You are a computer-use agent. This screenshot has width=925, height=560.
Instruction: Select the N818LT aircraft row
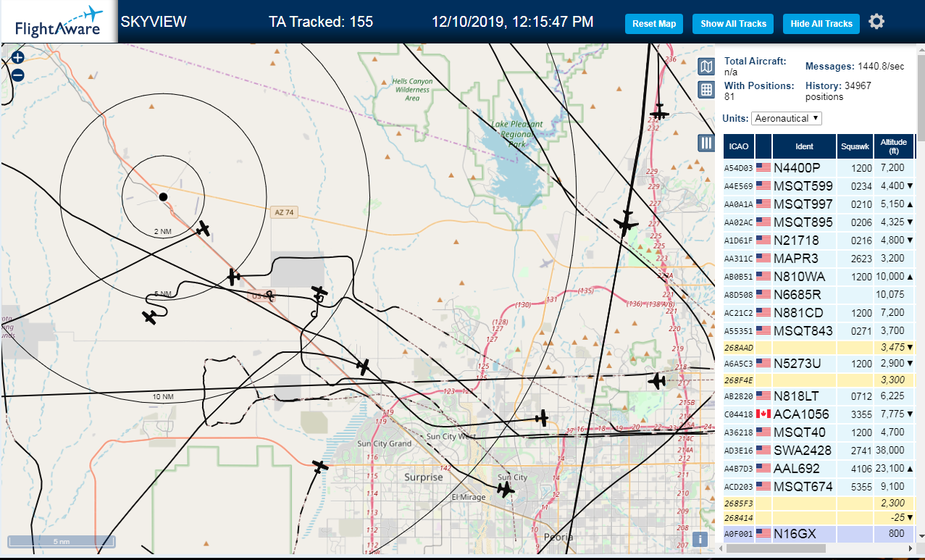coord(819,396)
